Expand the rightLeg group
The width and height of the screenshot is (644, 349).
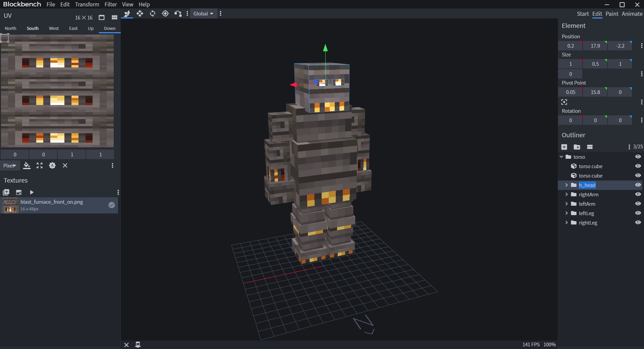567,222
